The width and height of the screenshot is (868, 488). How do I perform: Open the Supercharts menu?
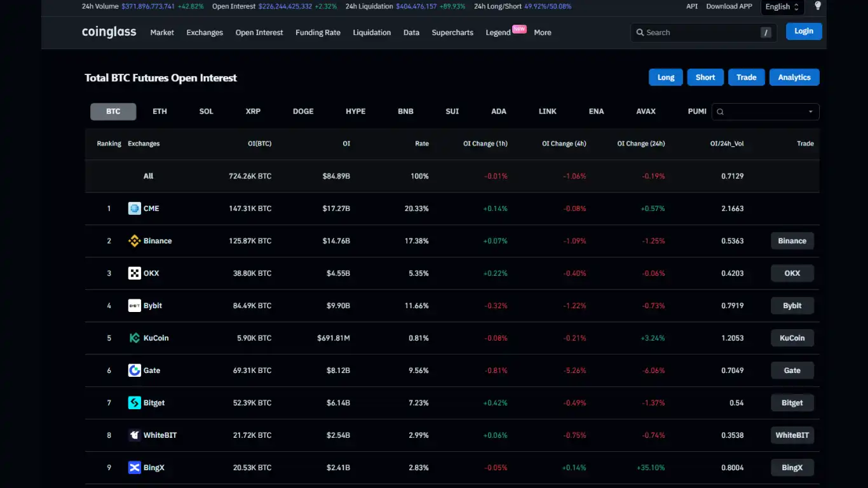pos(452,32)
